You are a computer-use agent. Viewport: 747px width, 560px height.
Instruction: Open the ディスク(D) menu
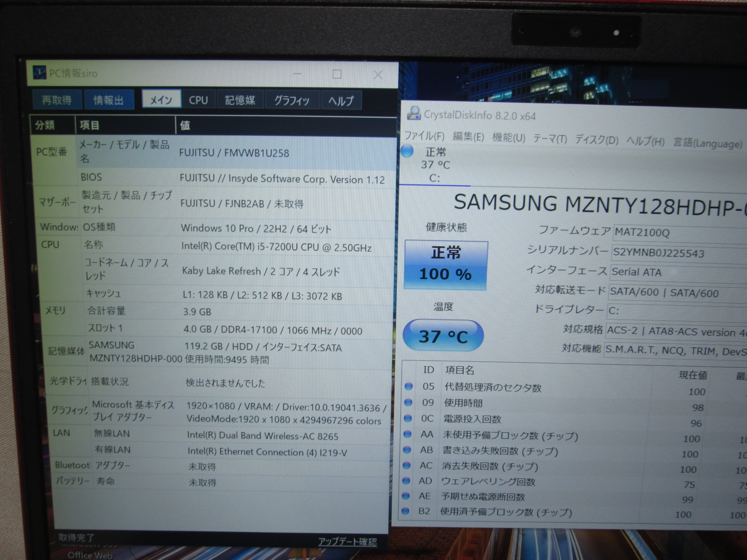click(596, 140)
